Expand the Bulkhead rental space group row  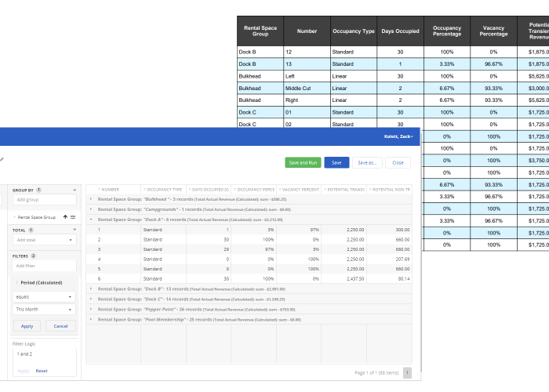(x=91, y=199)
